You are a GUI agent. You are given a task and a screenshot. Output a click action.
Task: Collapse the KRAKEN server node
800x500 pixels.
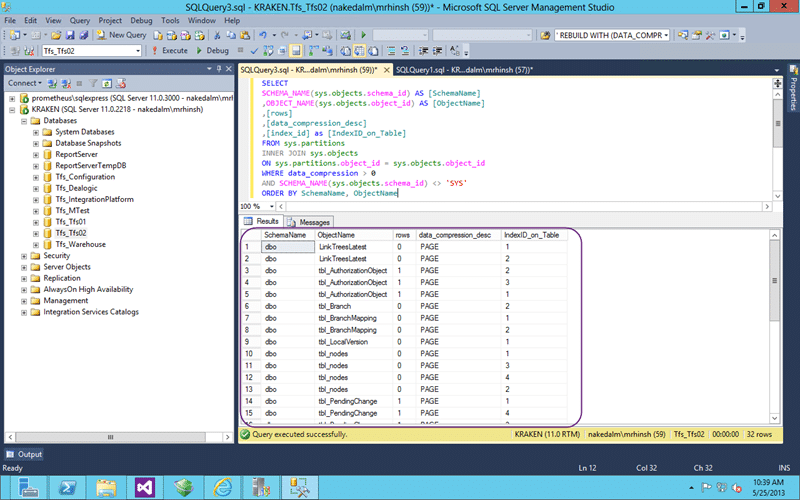12,109
